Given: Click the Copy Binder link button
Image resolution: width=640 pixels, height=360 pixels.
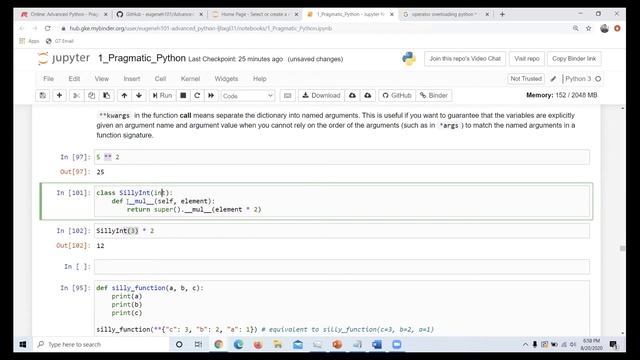Looking at the screenshot, I should click(574, 59).
